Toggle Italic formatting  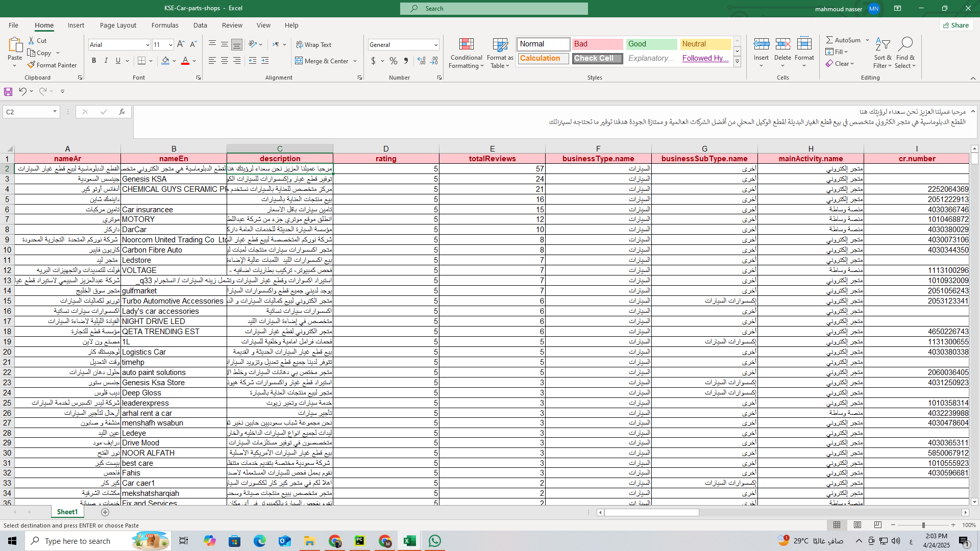click(106, 61)
